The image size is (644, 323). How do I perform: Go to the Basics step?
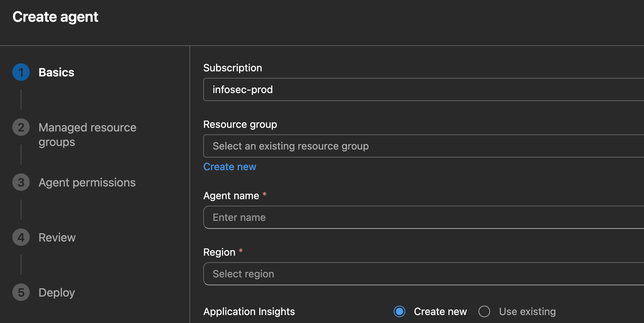[x=56, y=72]
